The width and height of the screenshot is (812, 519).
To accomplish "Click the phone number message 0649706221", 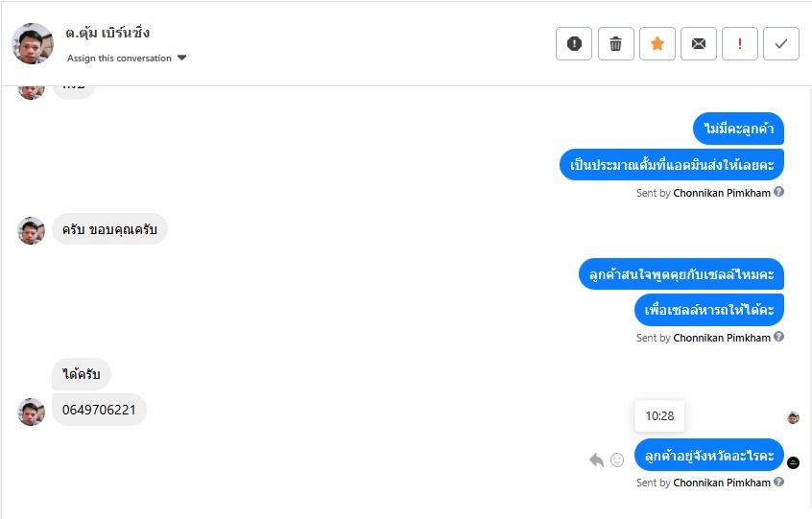I will (99, 410).
